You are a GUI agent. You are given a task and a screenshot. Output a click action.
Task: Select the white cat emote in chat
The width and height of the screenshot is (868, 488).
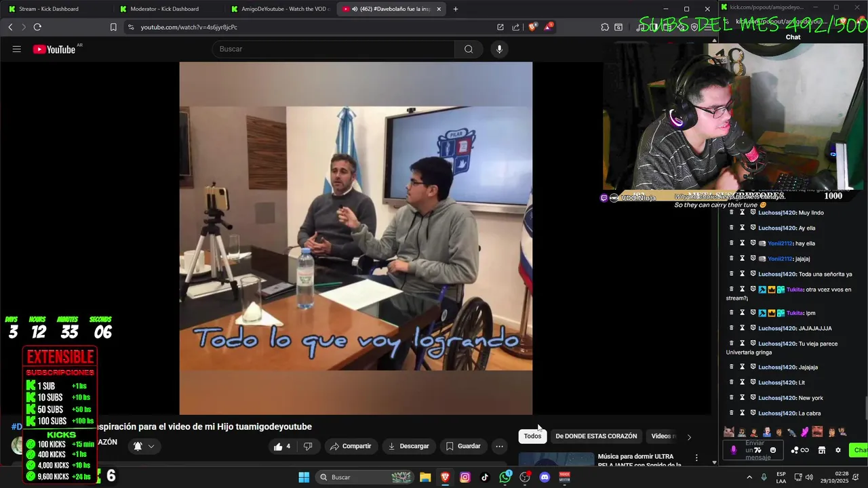728,432
